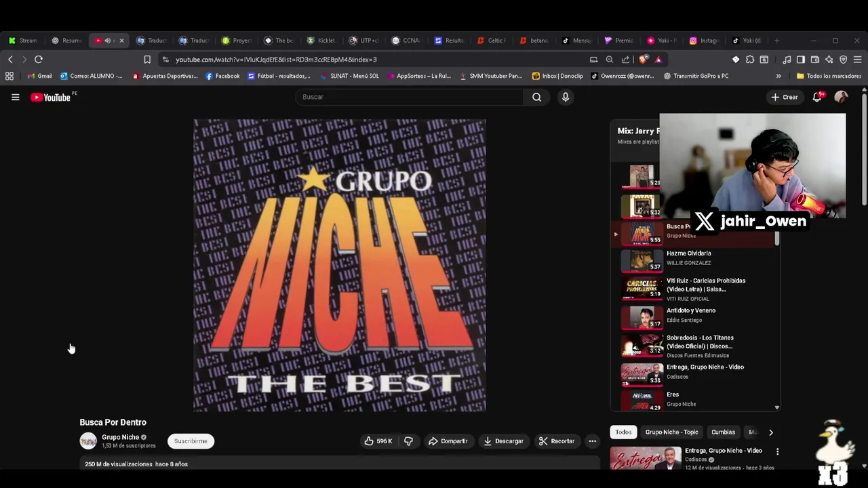Open Inbox | Donoclip bookmark
This screenshot has width=868, height=488.
pos(557,76)
